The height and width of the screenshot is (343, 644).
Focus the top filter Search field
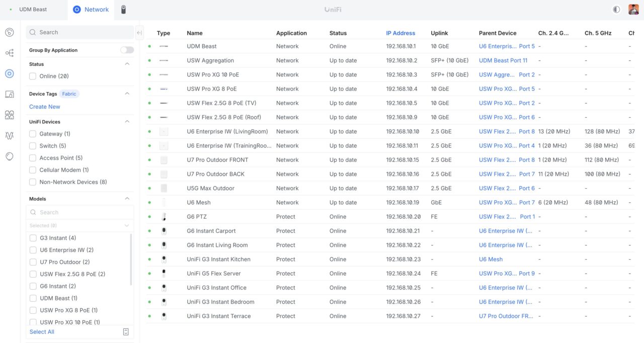click(80, 32)
